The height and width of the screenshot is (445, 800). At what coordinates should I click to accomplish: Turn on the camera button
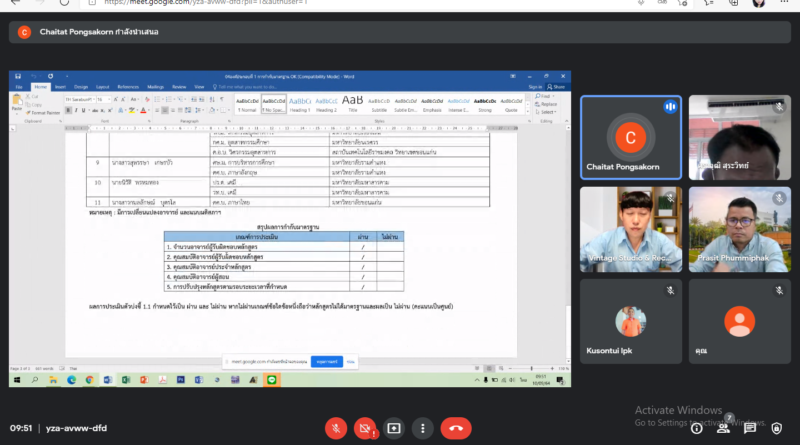click(x=366, y=428)
